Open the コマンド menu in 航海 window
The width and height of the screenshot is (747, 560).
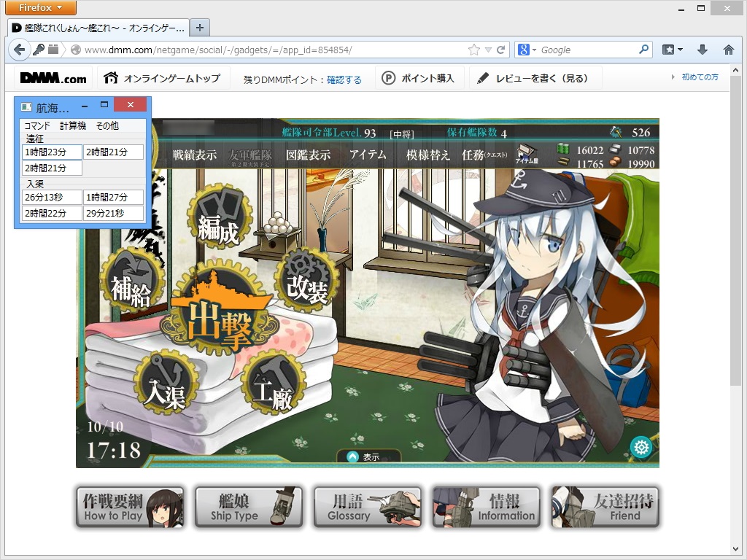click(36, 125)
